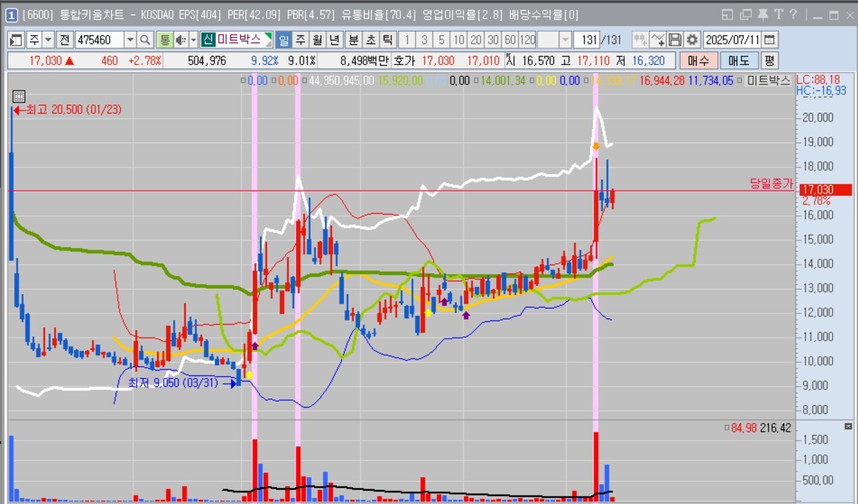Click indicator value 11,734.05 in legend

[x=711, y=81]
